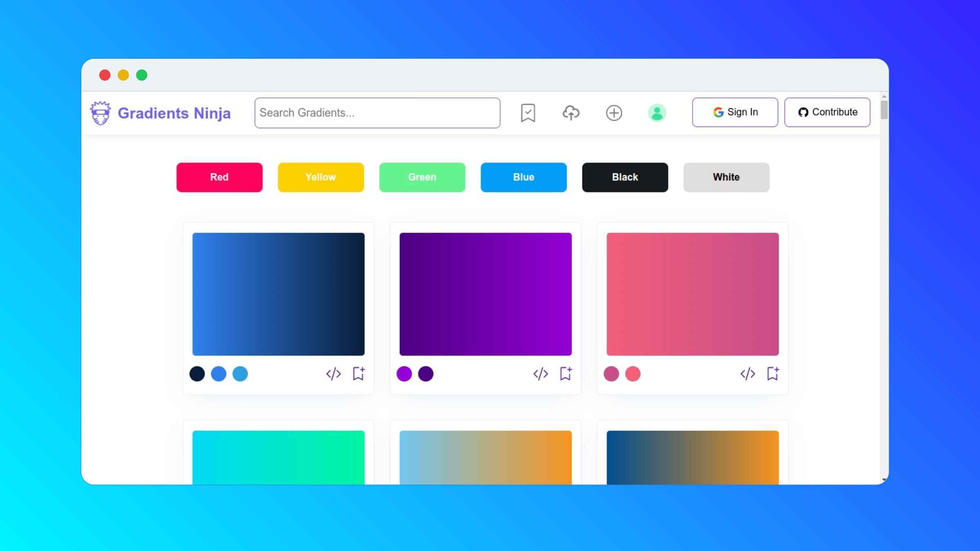Select the Black color filter tab

625,177
